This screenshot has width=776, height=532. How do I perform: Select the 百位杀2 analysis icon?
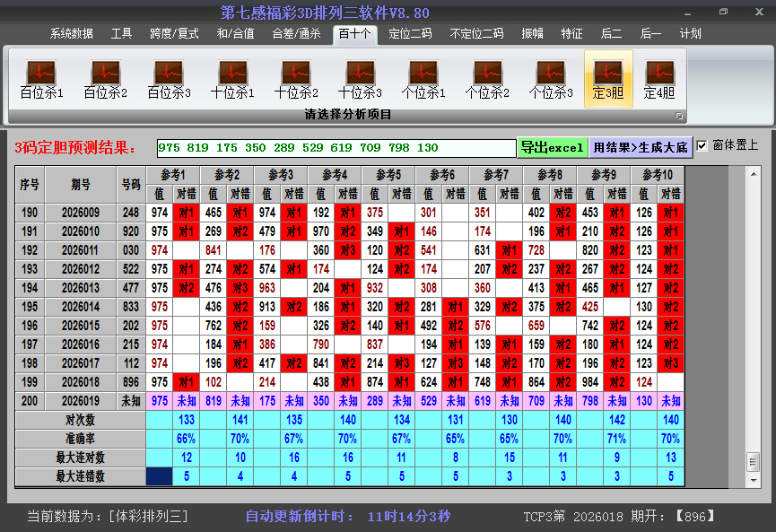(x=105, y=79)
